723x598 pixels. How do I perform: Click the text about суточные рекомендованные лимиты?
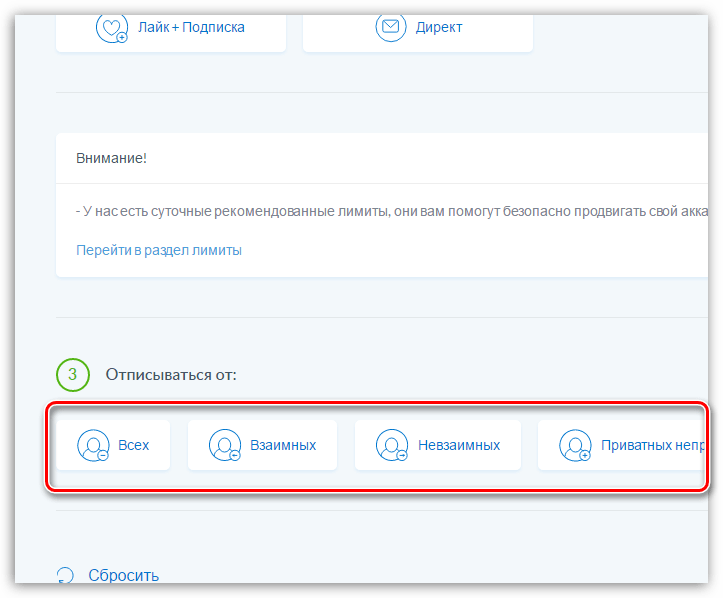391,211
